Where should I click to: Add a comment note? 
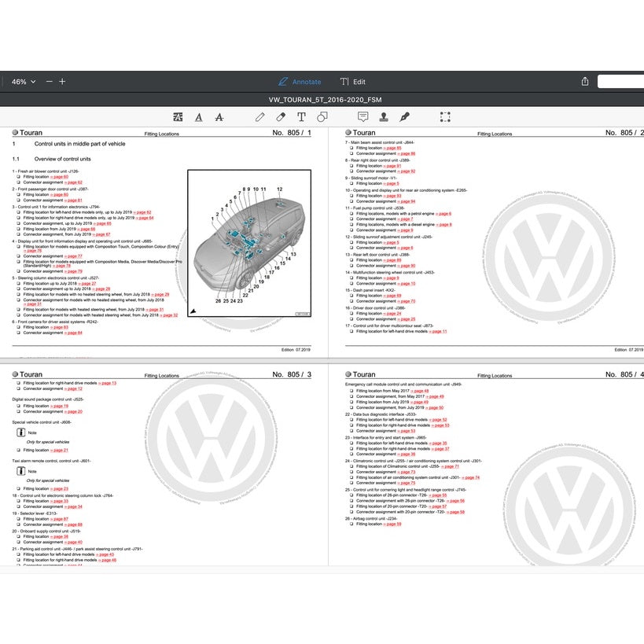362,116
